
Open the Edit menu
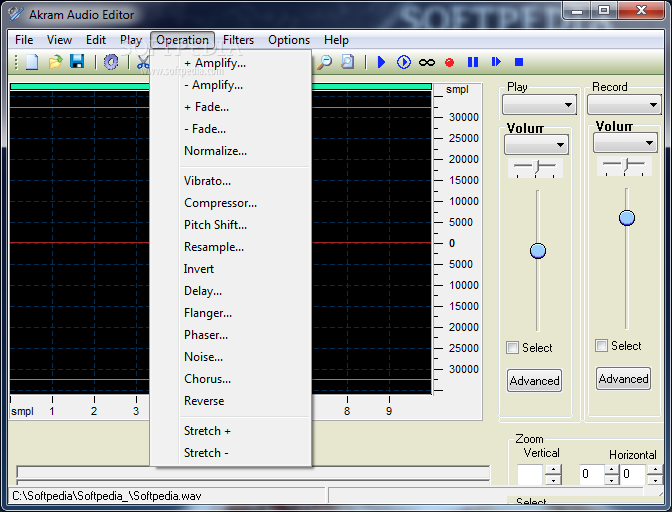96,40
